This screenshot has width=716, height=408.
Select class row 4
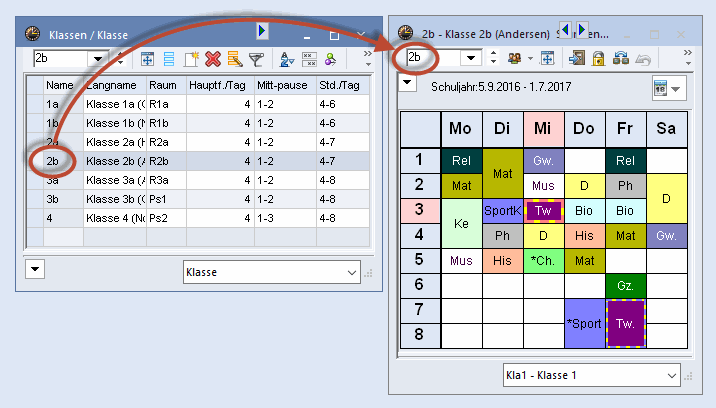(198, 218)
